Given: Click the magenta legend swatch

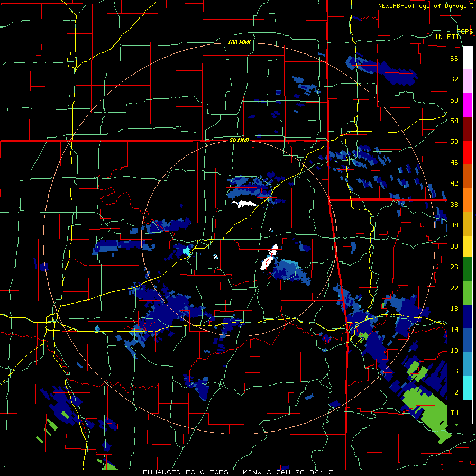Looking at the screenshot, I should click(467, 105).
